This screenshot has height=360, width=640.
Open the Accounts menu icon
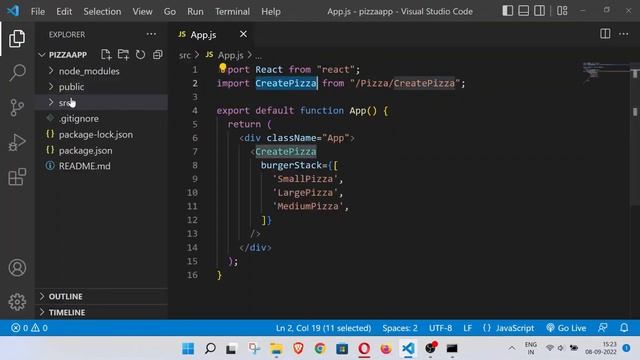click(17, 268)
